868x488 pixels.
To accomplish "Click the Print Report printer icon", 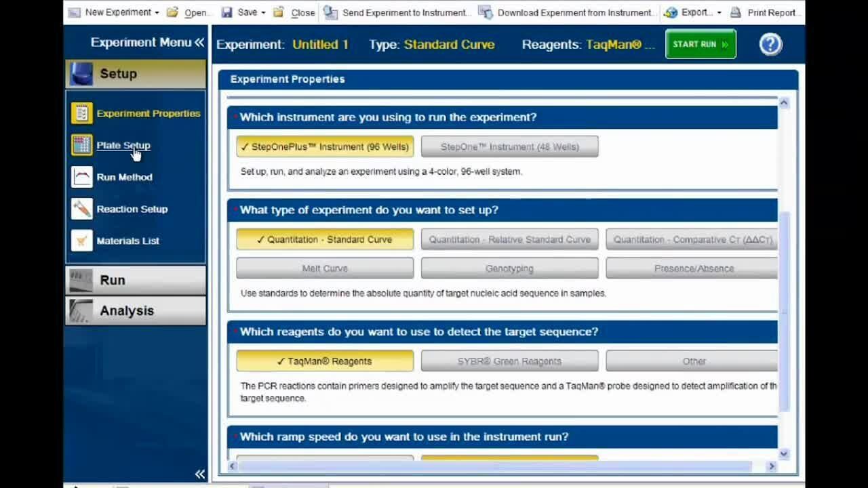I will (736, 12).
